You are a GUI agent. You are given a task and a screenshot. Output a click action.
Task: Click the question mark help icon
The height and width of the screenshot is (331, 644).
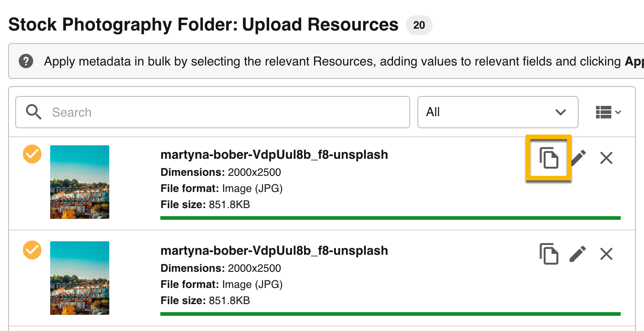coord(26,61)
